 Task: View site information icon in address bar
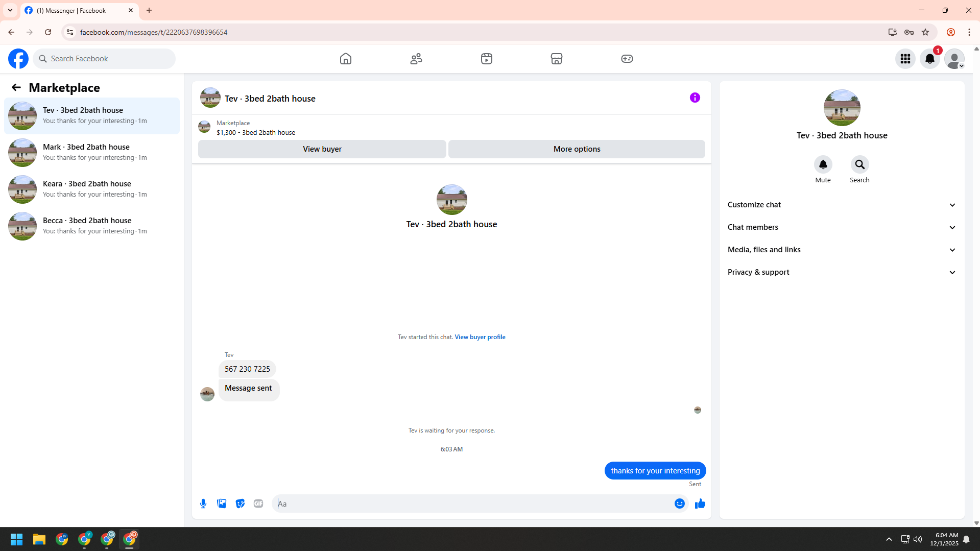coord(70,32)
